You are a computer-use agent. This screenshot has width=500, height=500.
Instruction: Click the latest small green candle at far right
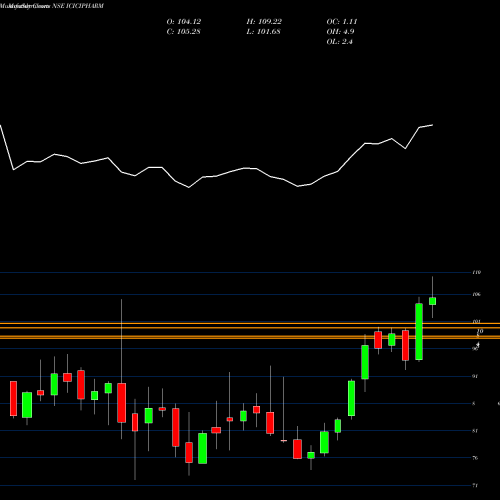[433, 301]
